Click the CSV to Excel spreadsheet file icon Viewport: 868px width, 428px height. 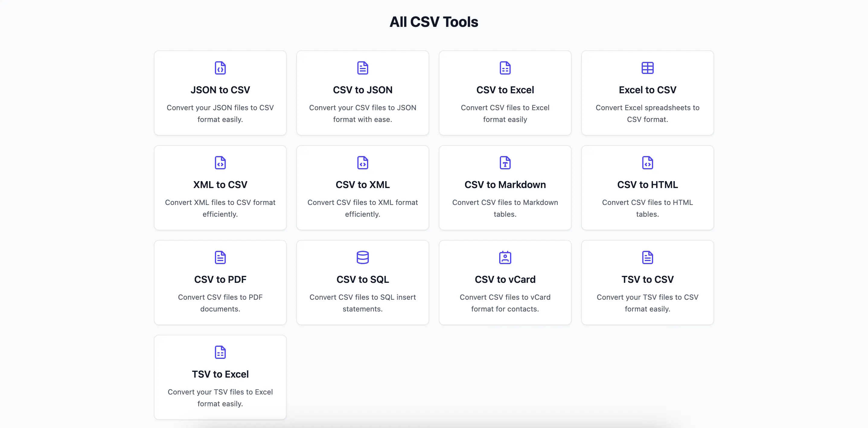505,68
